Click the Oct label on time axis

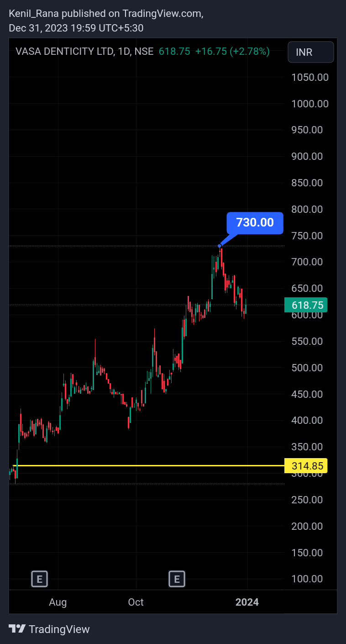pyautogui.click(x=136, y=602)
